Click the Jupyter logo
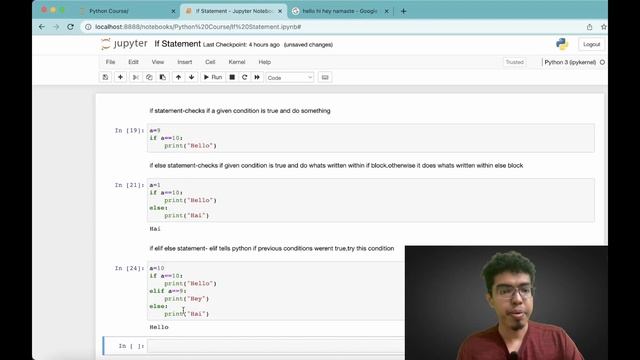This screenshot has width=640, height=360. [x=124, y=44]
